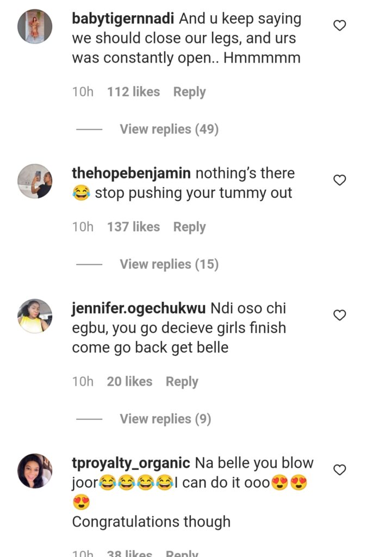392x557 pixels.
Task: Open the babytigernnadi username link
Action: (123, 18)
